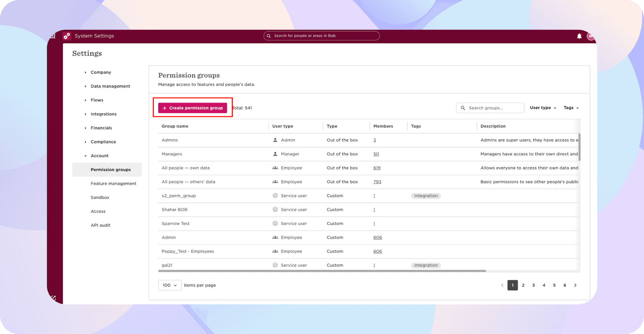644x334 pixels.
Task: Open the User type filter dropdown
Action: point(543,108)
